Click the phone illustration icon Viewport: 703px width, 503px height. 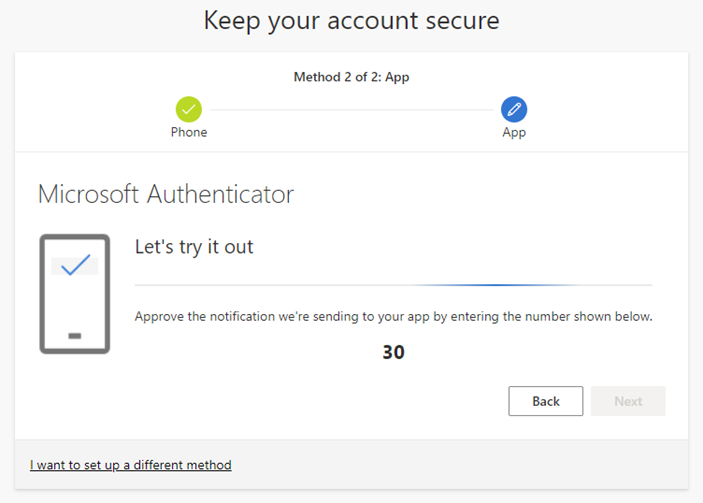tap(75, 293)
